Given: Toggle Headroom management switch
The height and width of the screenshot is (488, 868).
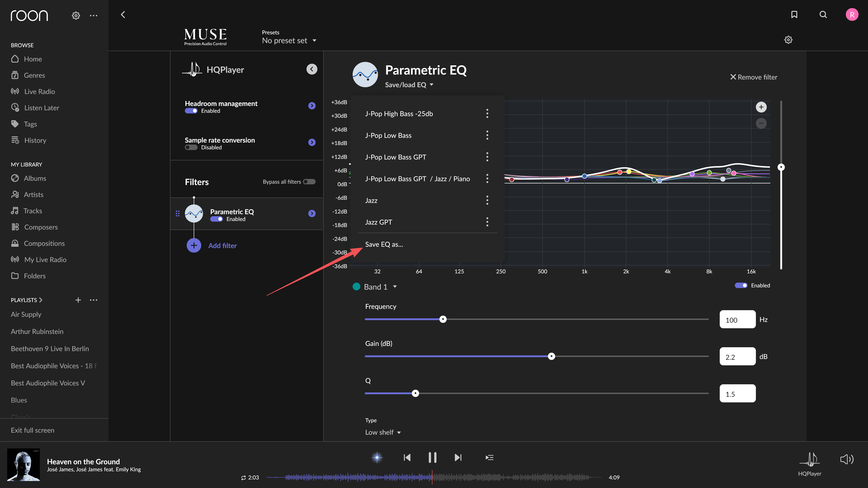Looking at the screenshot, I should [x=191, y=111].
